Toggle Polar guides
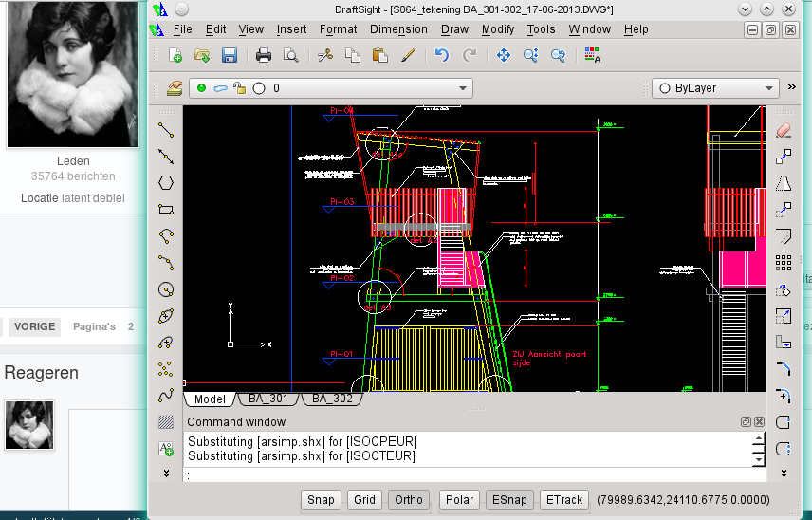This screenshot has width=812, height=520. coord(459,500)
